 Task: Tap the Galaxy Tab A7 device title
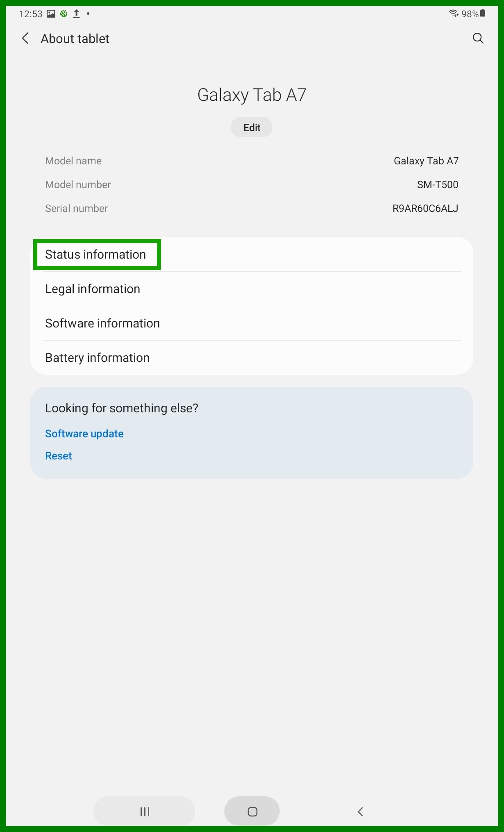click(x=252, y=95)
